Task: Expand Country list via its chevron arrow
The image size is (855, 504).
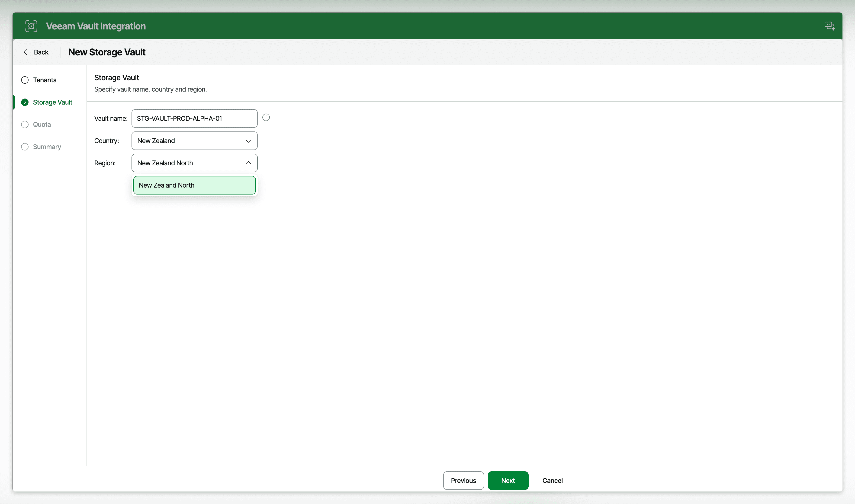Action: pyautogui.click(x=248, y=141)
